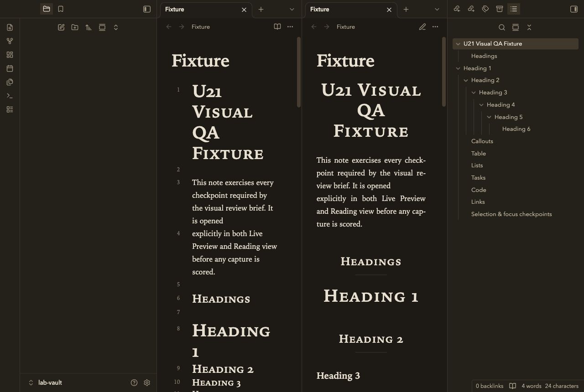The width and height of the screenshot is (584, 392).
Task: Show the Outline tab in right sidebar
Action: pos(514,9)
